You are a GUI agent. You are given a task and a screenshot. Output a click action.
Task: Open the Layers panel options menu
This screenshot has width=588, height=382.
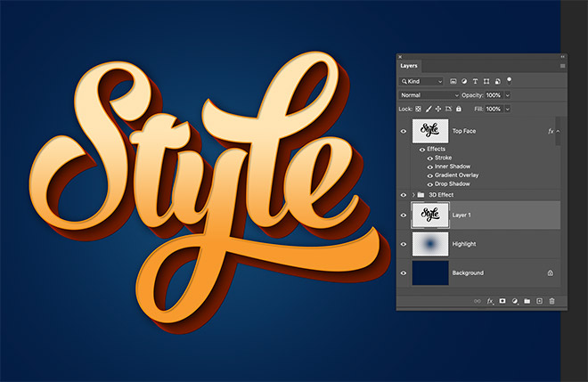562,65
